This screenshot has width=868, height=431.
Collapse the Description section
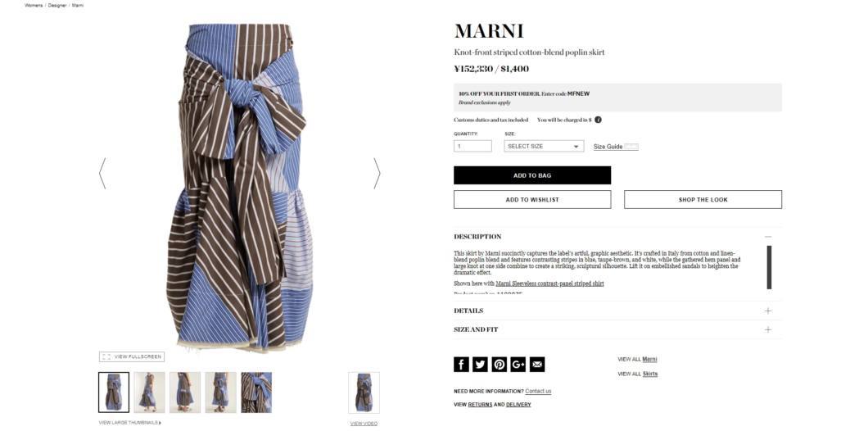click(x=768, y=237)
